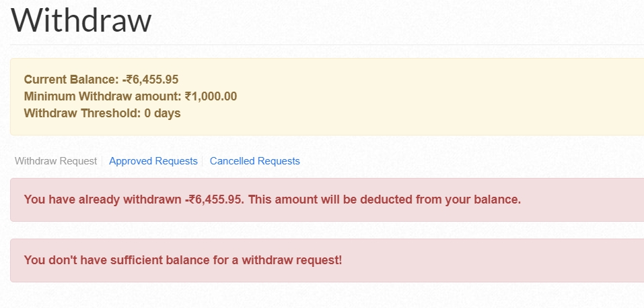The height and width of the screenshot is (308, 644).
Task: Click the ₹1,000.00 minimum amount value
Action: (x=211, y=96)
